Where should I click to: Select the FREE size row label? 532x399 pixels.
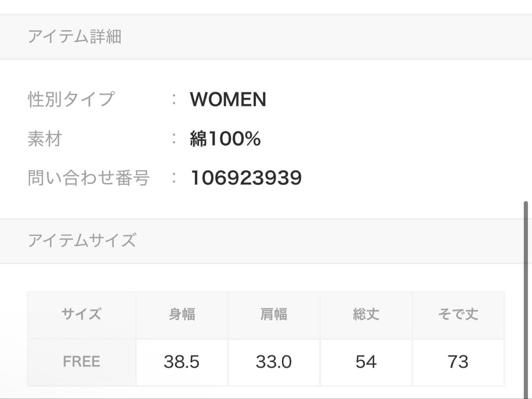[81, 362]
